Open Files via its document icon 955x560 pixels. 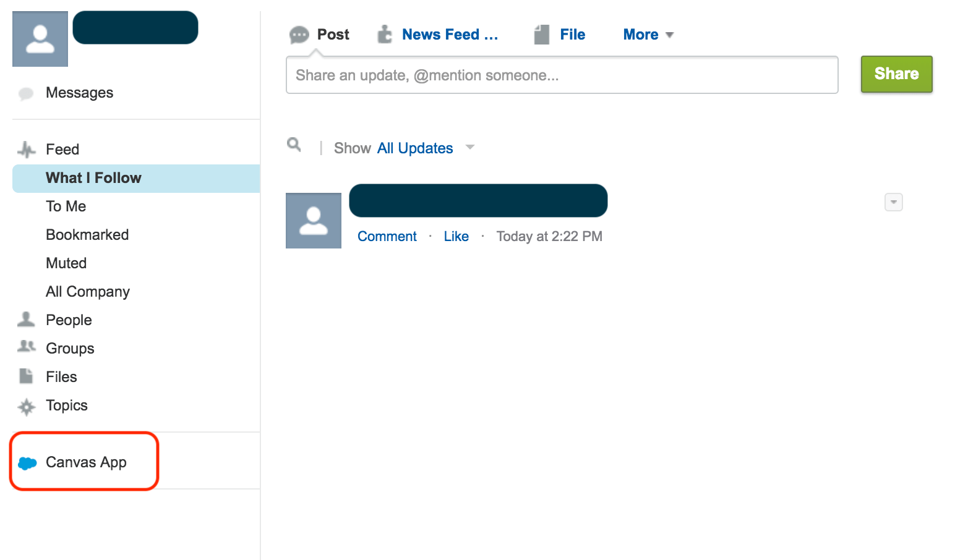click(26, 376)
